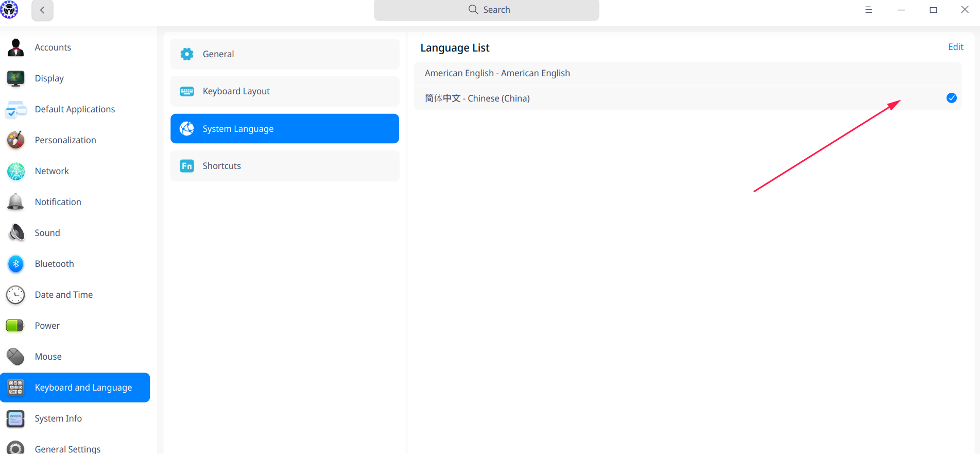Click the General gear icon in submenu
The image size is (980, 454).
coord(187,54)
